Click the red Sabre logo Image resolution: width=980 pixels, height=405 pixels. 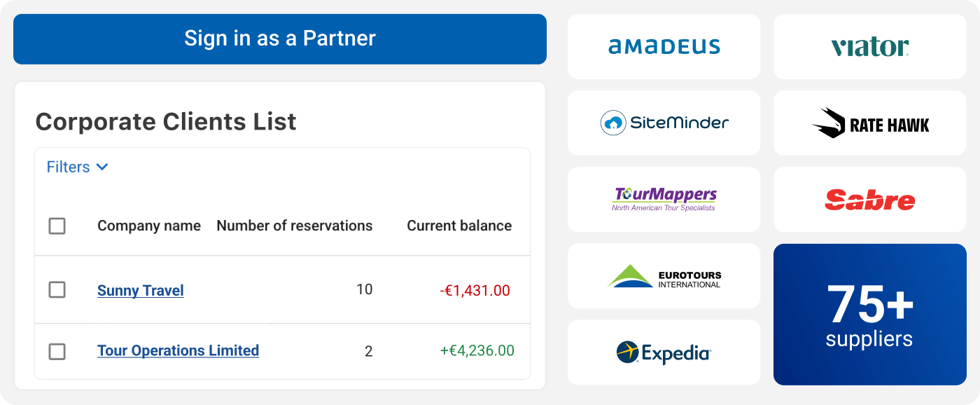869,199
